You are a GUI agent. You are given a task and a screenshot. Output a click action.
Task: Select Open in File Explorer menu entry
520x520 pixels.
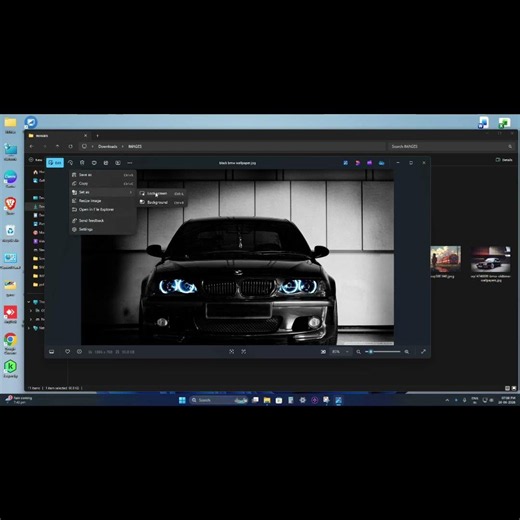pyautogui.click(x=103, y=209)
